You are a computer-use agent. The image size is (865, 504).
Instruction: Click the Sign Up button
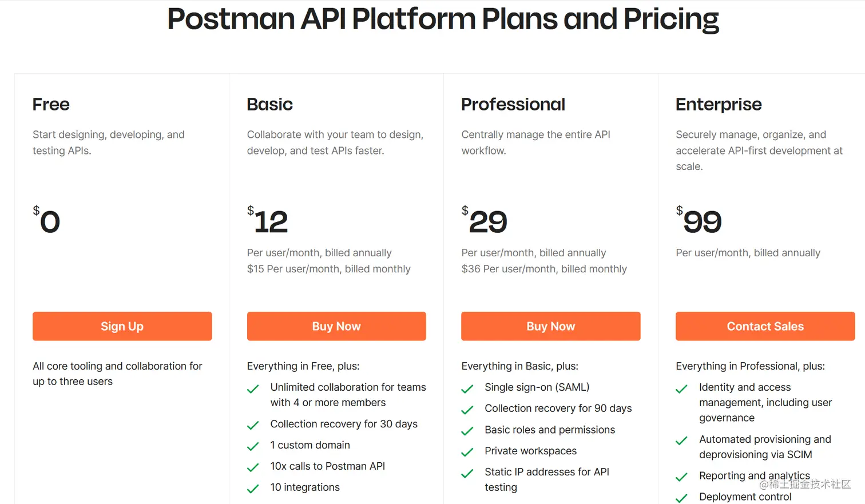pos(122,326)
